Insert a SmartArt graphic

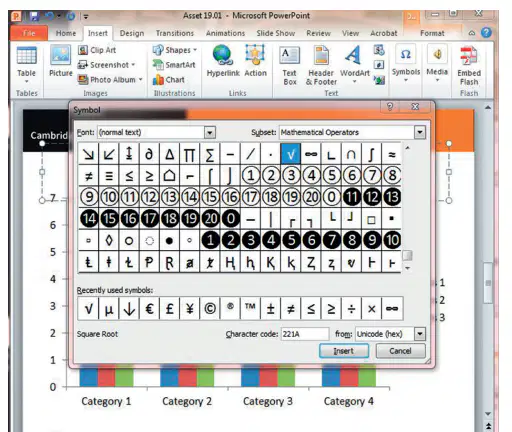coord(174,65)
